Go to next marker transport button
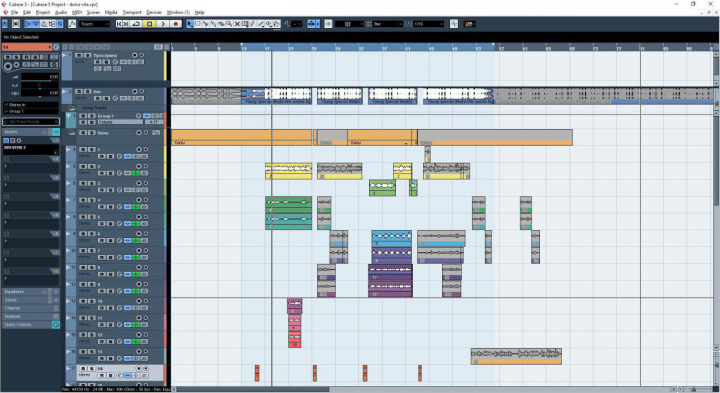The width and height of the screenshot is (720, 393). point(126,24)
